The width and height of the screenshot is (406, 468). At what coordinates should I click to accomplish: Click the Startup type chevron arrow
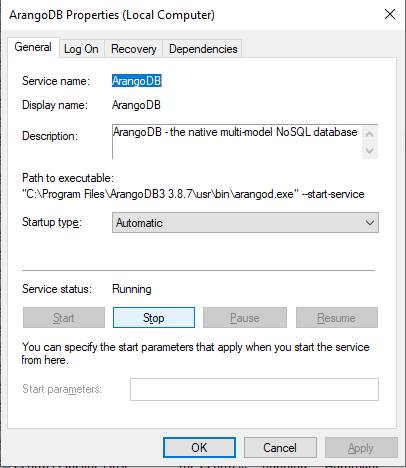pos(370,223)
